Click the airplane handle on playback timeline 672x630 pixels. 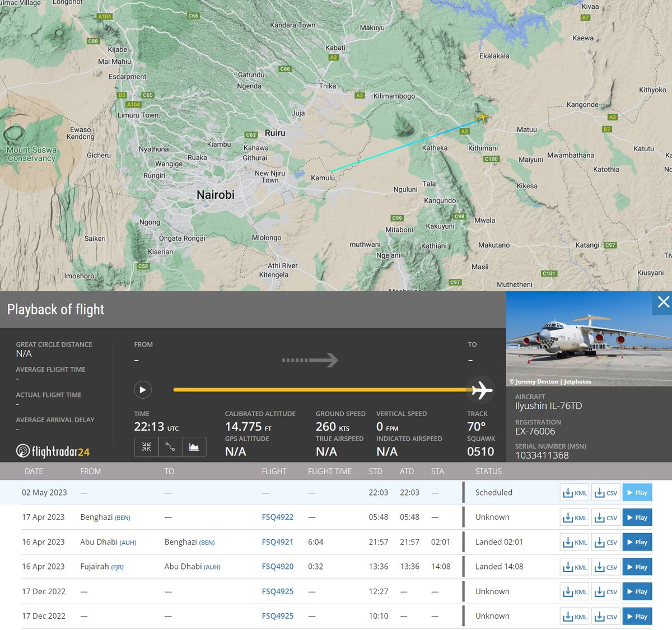481,390
